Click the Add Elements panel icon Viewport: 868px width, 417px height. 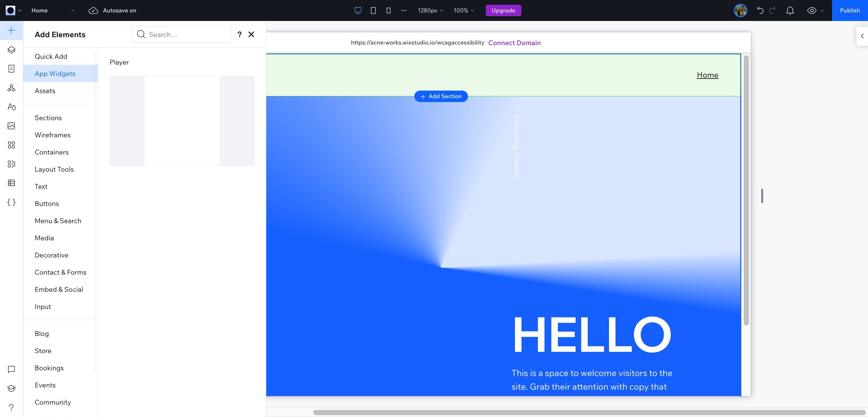(x=12, y=31)
